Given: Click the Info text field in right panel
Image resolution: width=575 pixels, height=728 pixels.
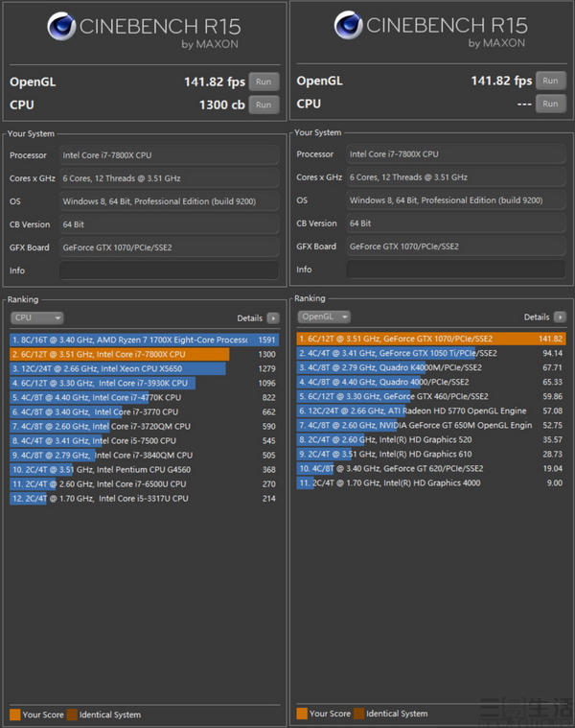Looking at the screenshot, I should [x=456, y=270].
